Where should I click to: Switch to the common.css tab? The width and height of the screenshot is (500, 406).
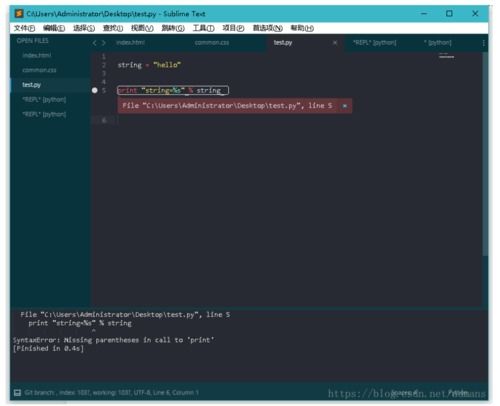[212, 43]
